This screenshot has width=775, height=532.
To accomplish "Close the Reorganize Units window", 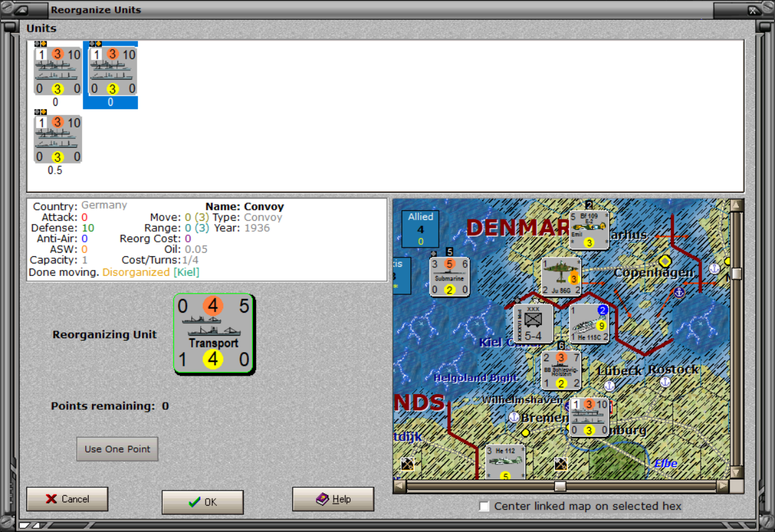I will (x=753, y=9).
